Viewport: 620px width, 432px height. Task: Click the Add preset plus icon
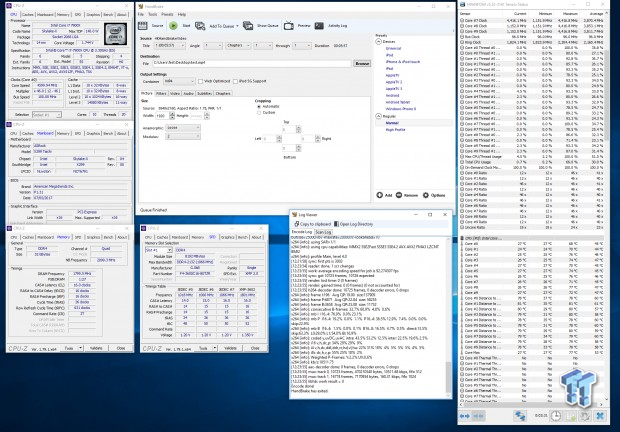379,195
